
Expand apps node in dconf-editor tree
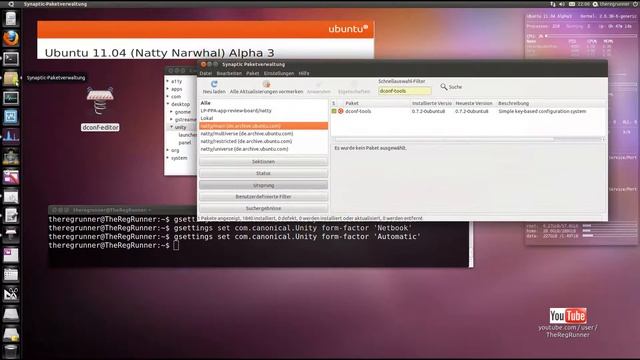click(x=168, y=89)
